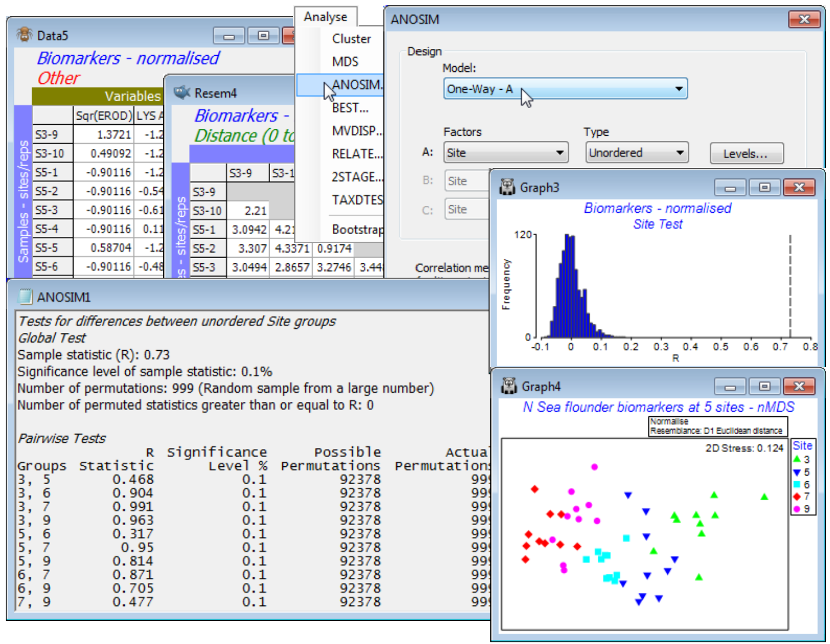Click the Sample statistic (R): 0.73 line

[x=94, y=355]
